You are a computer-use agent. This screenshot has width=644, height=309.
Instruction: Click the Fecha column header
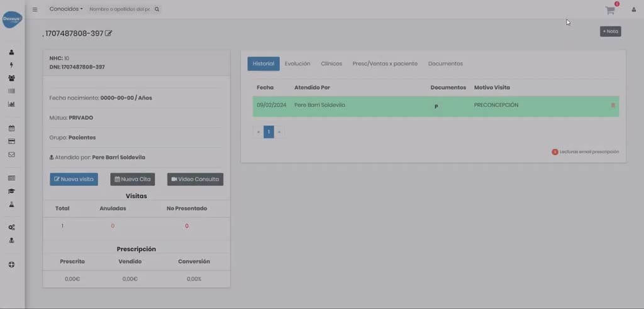(x=265, y=87)
